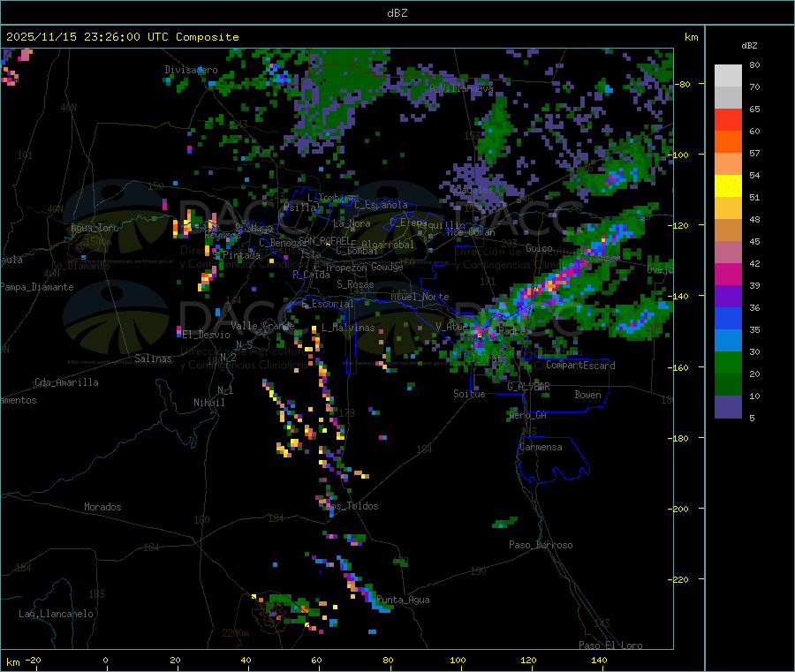Click the E_Escorial map label
Viewport: 795px width, 672px height.
328,304
